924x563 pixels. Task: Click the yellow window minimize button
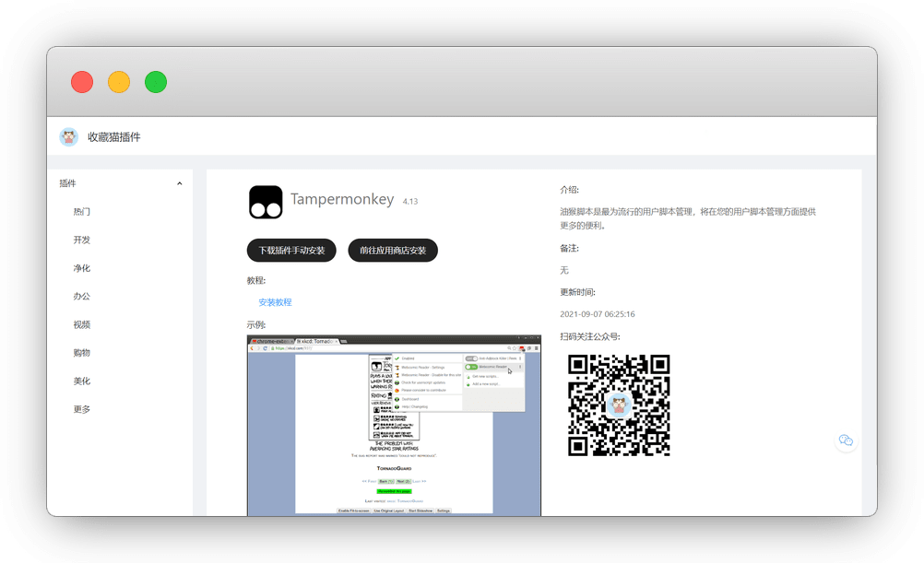click(119, 82)
